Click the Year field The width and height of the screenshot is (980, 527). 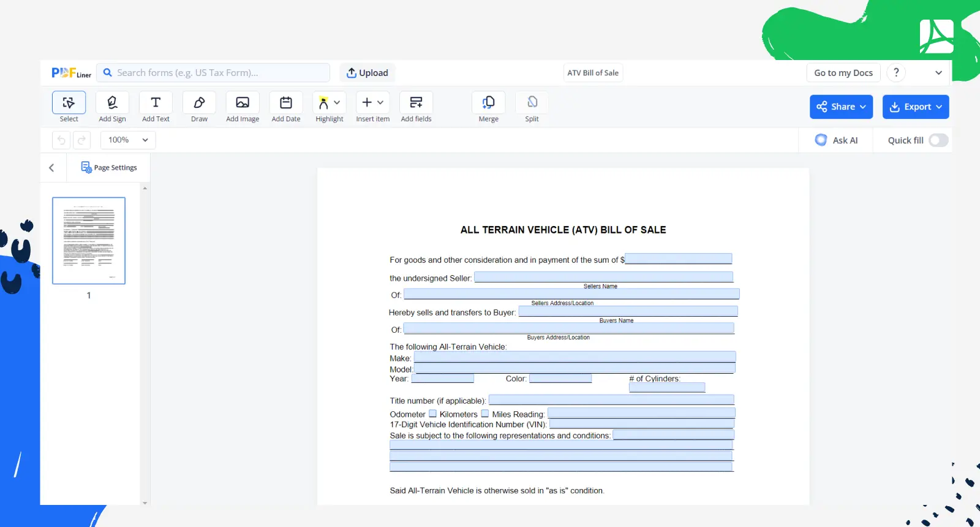coord(442,379)
